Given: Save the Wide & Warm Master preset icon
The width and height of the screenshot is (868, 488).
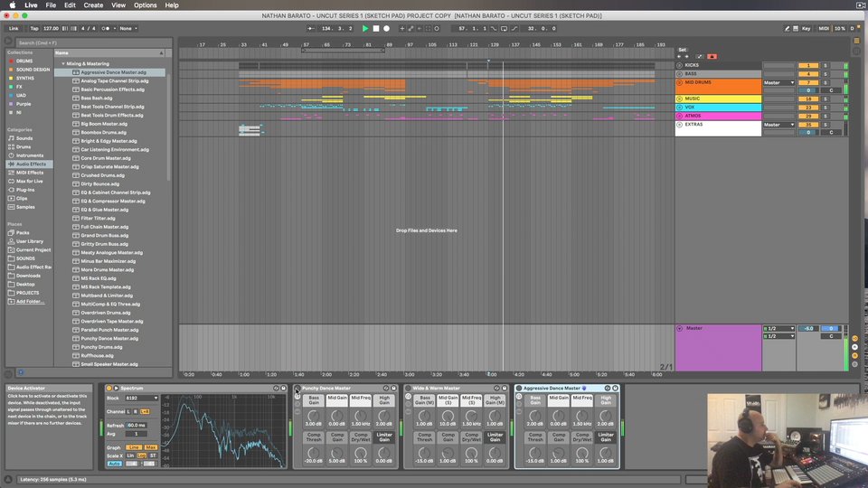Looking at the screenshot, I should [x=505, y=389].
